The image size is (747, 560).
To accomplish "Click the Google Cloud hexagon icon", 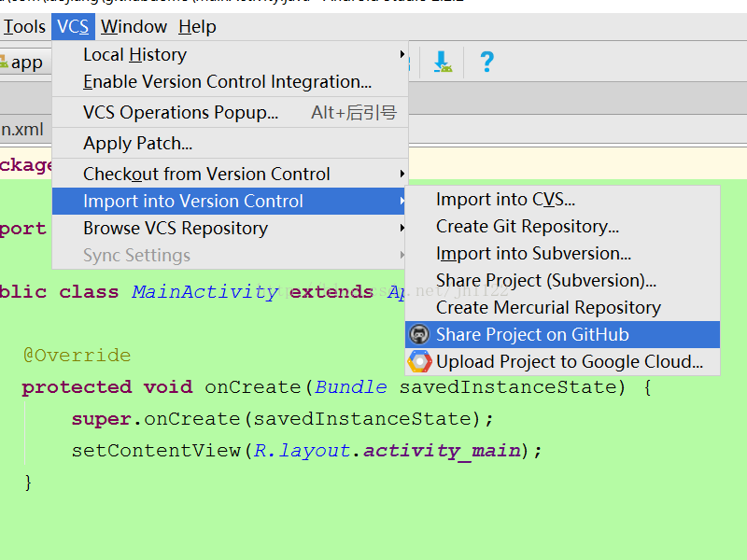I will (419, 361).
